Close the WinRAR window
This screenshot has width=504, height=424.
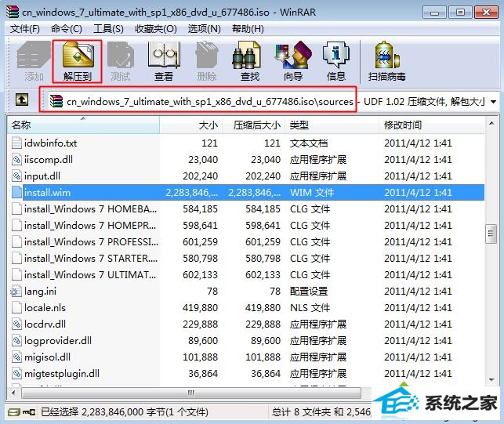point(486,13)
